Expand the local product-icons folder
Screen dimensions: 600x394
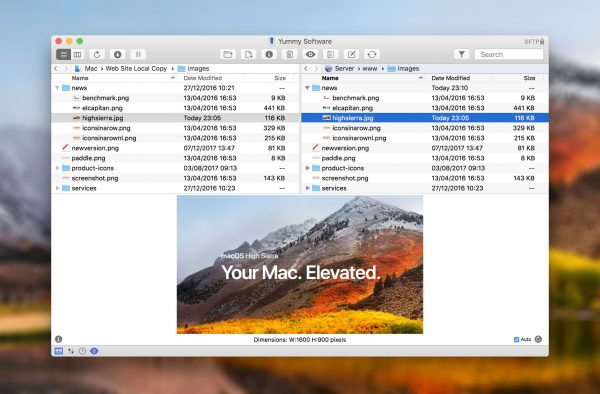[x=57, y=168]
